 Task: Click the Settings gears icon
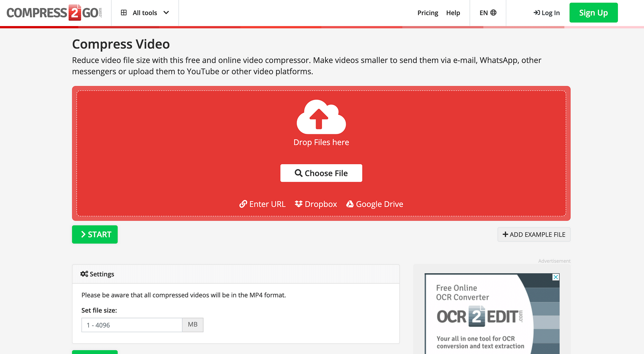(x=84, y=274)
